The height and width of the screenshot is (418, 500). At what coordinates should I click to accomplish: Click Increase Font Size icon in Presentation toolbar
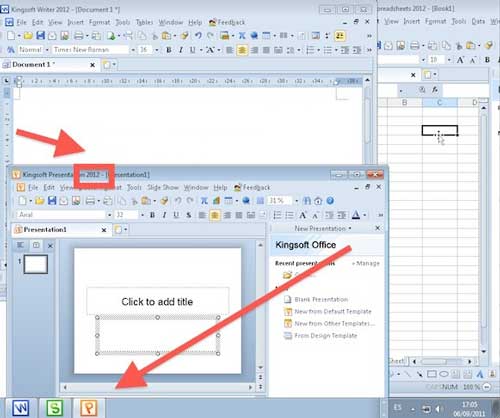(303, 215)
